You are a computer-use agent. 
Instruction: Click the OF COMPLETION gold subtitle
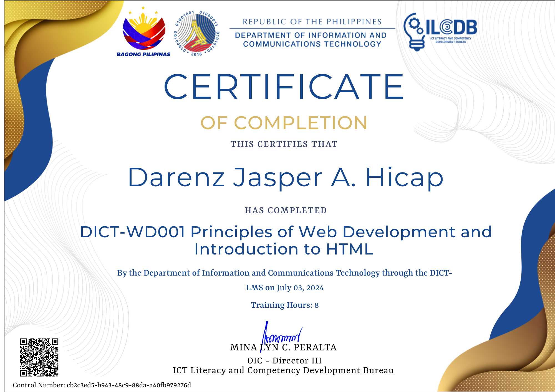pos(284,123)
